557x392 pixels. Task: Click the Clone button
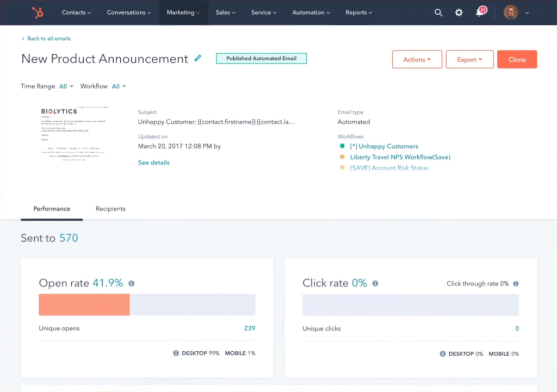tap(517, 60)
